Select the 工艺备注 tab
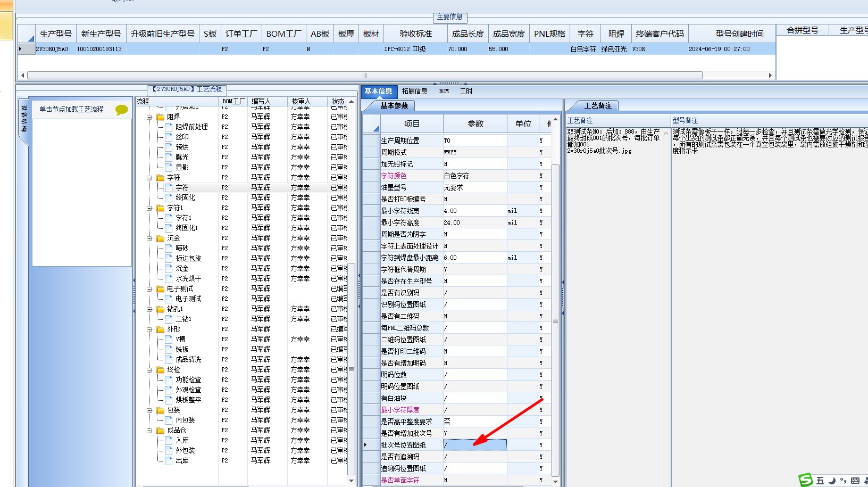Viewport: 868px width, 487px height. [x=598, y=106]
